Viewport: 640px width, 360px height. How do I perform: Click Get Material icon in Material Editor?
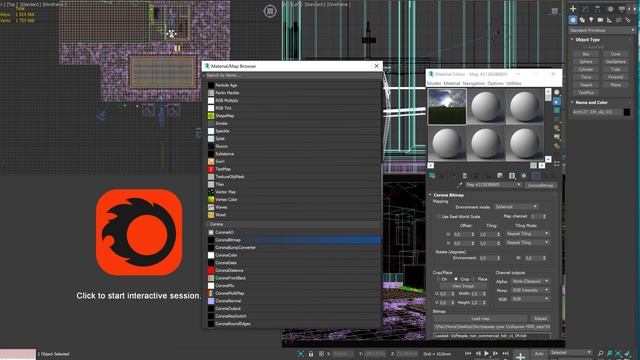tap(432, 176)
